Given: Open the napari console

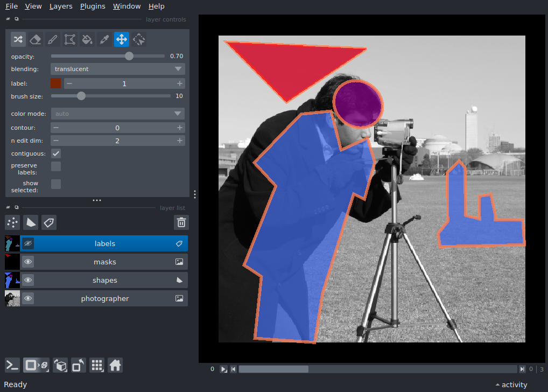Looking at the screenshot, I should coord(12,366).
